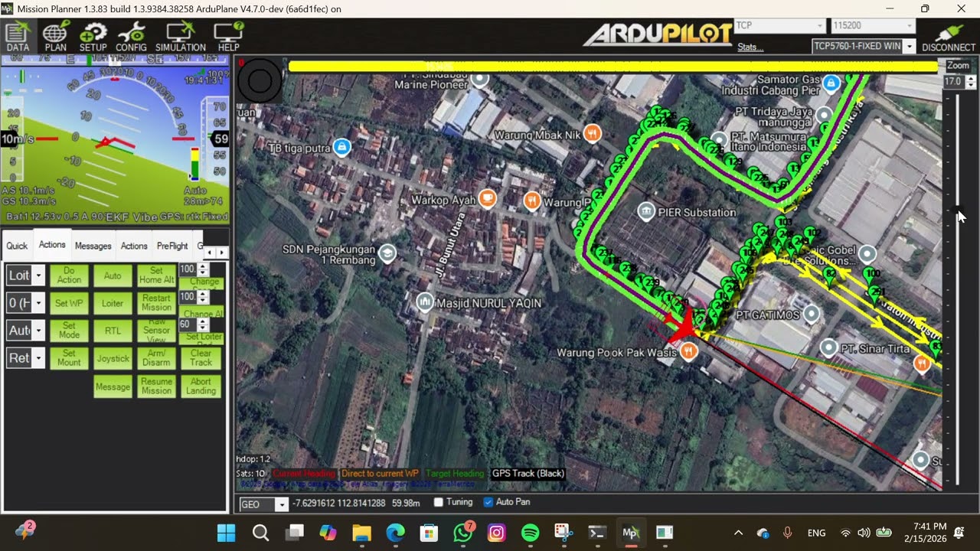Open the SIMULATION screen
This screenshot has height=551, width=980.
pyautogui.click(x=181, y=37)
